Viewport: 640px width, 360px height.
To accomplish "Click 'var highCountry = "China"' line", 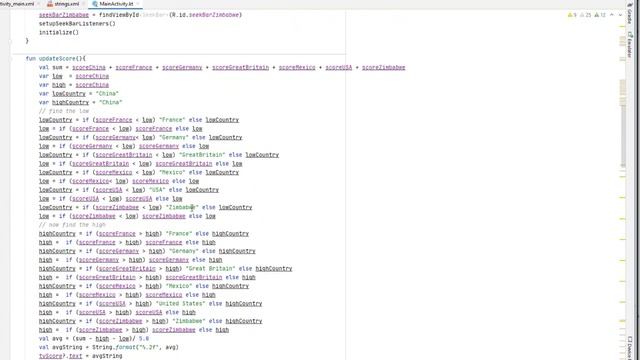I will 81,102.
